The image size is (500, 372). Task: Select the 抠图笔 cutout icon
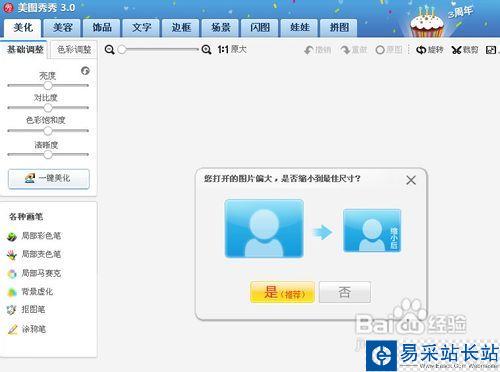coord(12,310)
